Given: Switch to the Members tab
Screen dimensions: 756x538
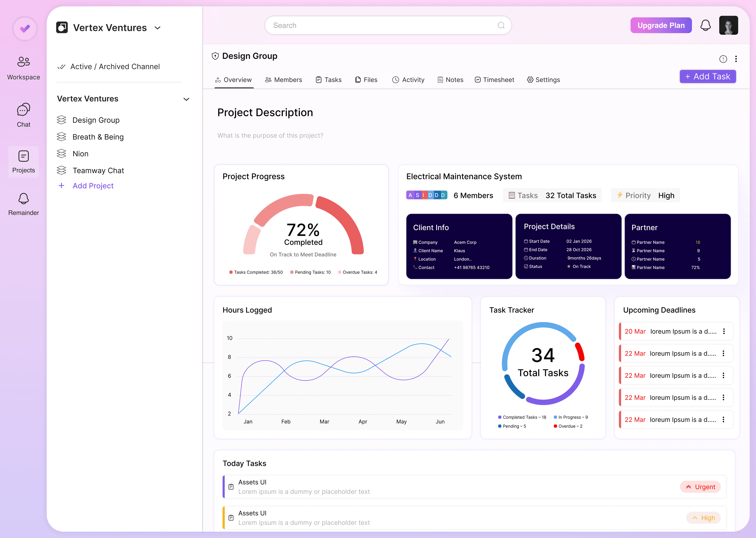Looking at the screenshot, I should pyautogui.click(x=284, y=80).
